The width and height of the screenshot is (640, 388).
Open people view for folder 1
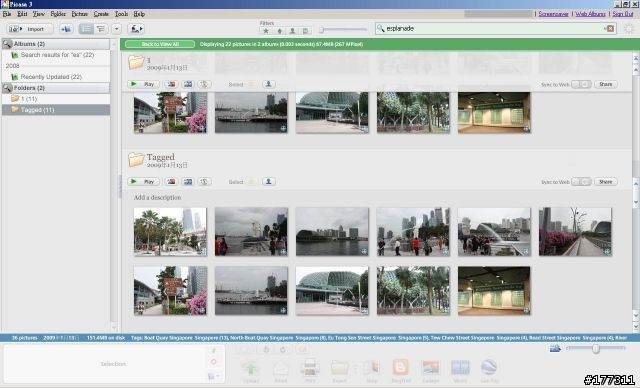[269, 84]
